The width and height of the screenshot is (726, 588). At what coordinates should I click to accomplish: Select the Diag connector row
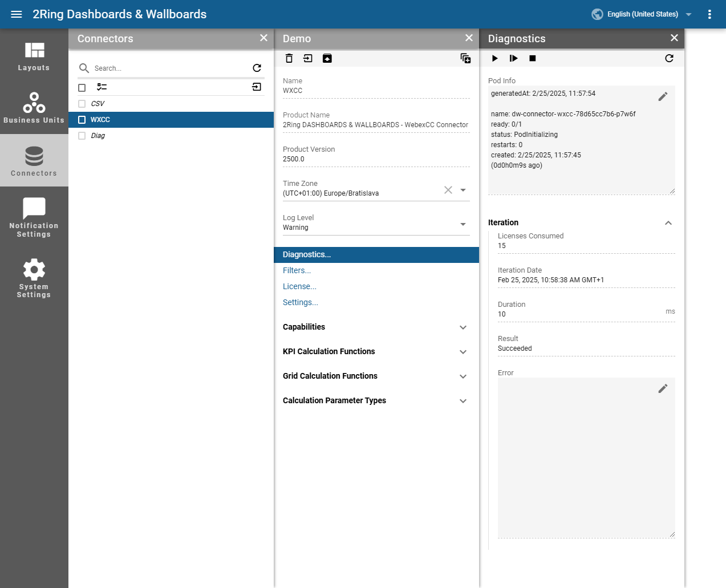[x=171, y=136]
